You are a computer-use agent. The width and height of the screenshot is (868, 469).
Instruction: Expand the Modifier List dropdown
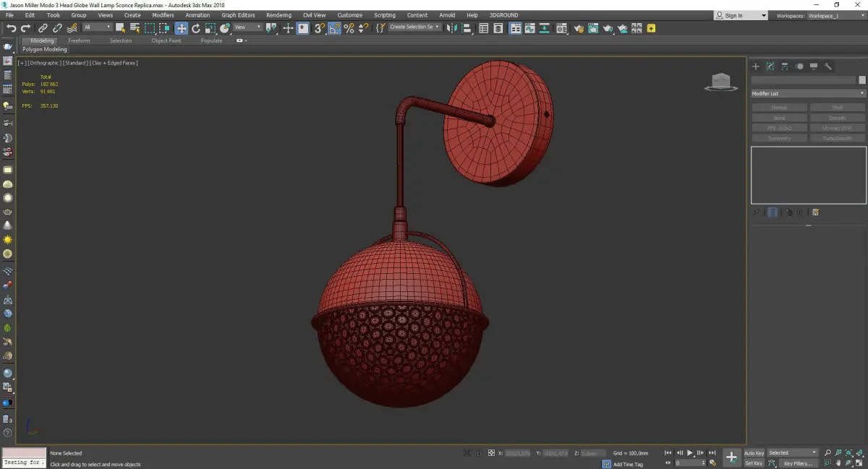[x=808, y=93]
